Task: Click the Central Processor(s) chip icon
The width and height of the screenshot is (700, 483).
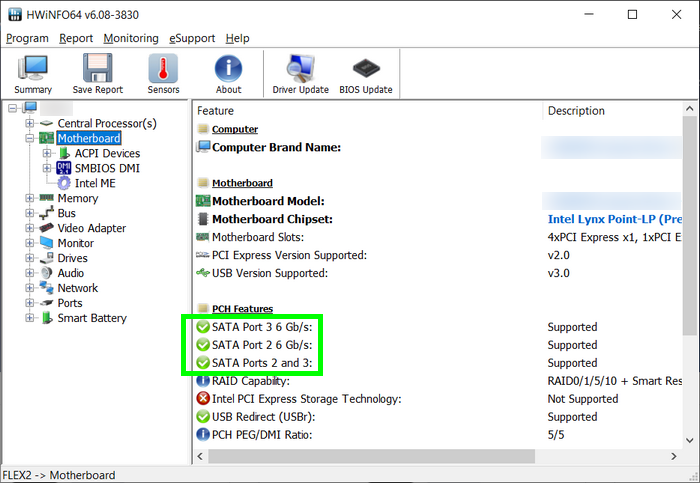Action: pyautogui.click(x=46, y=123)
